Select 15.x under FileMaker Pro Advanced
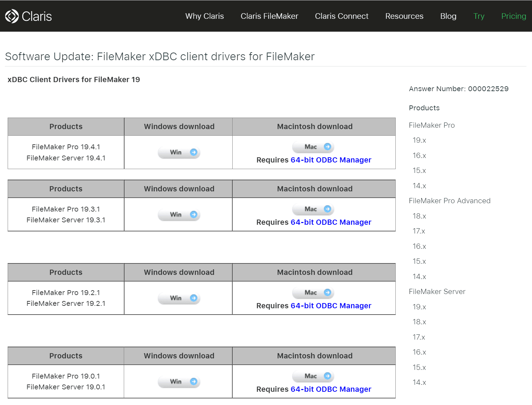Screen dimensions: 532x405 419,261
